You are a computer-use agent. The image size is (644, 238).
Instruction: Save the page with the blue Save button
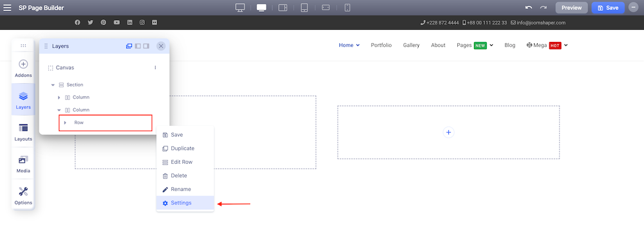click(608, 8)
